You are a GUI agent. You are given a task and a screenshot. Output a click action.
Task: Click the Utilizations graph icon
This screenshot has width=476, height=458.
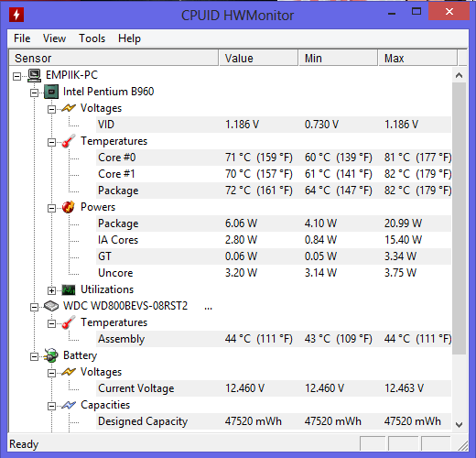click(x=69, y=289)
